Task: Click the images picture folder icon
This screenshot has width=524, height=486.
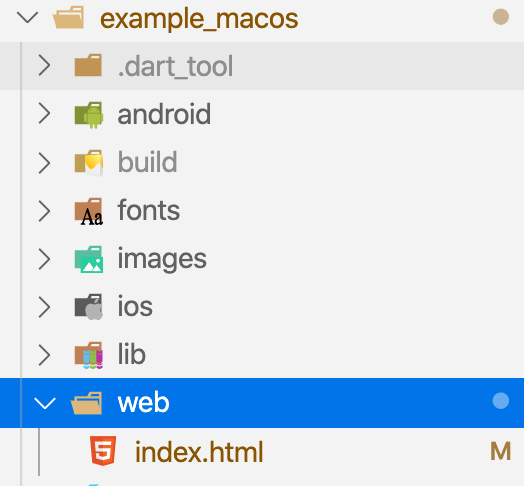Action: pos(89,259)
